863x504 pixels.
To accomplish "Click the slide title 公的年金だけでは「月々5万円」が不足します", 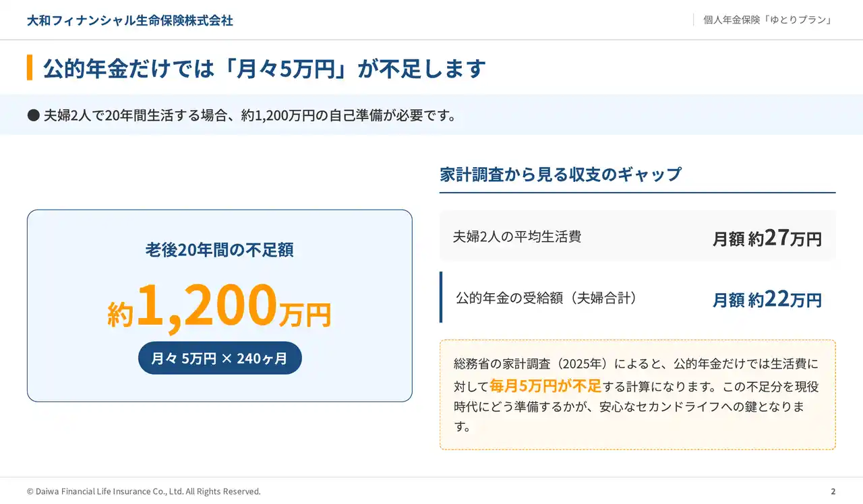I will (264, 69).
